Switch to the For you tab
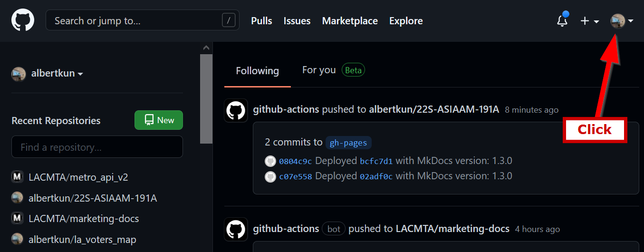This screenshot has width=644, height=252. [319, 70]
